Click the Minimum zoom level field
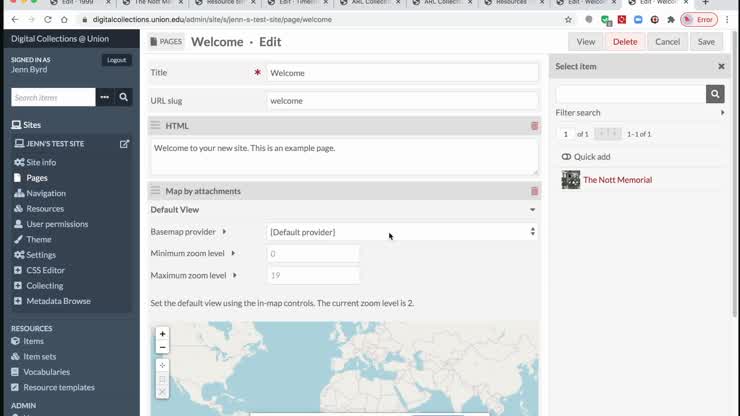Image resolution: width=740 pixels, height=416 pixels. 312,254
